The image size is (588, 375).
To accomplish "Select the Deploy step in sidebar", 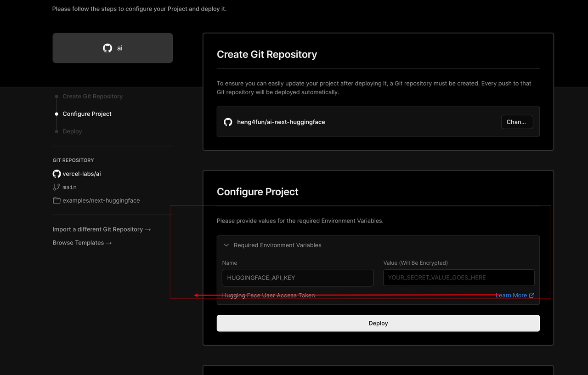I will [72, 131].
